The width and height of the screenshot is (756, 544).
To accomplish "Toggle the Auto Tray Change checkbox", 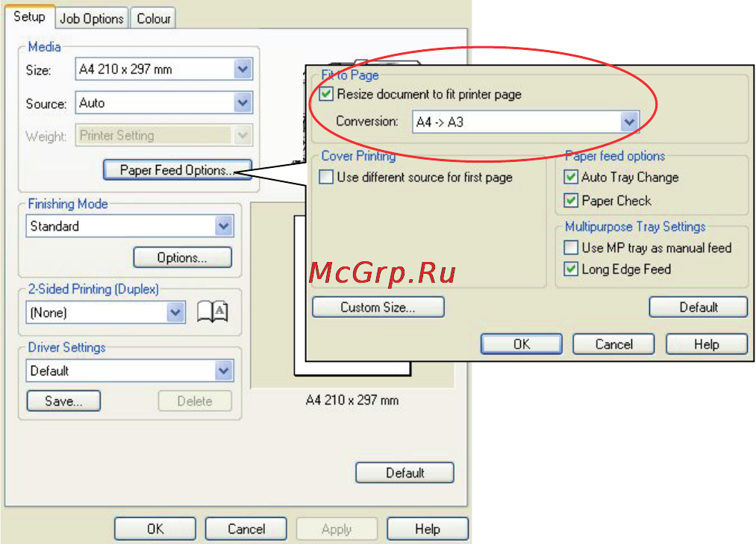I will coord(571,177).
